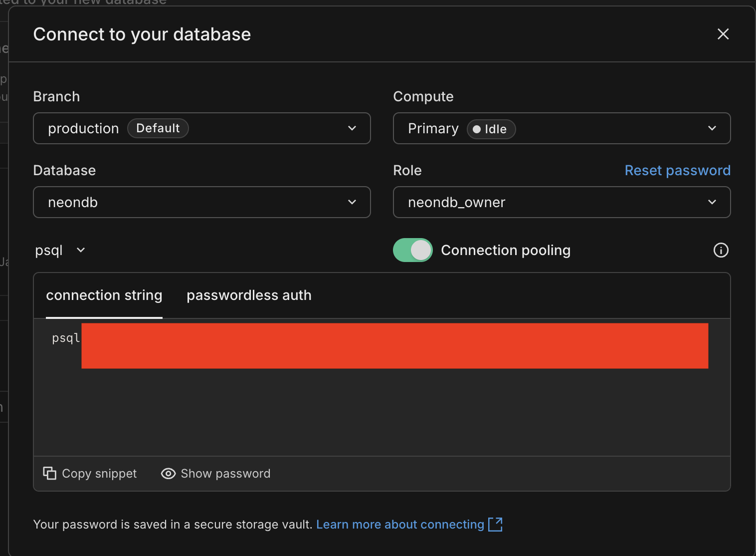Click the Default badge in Branch field
The width and height of the screenshot is (756, 556).
click(158, 128)
